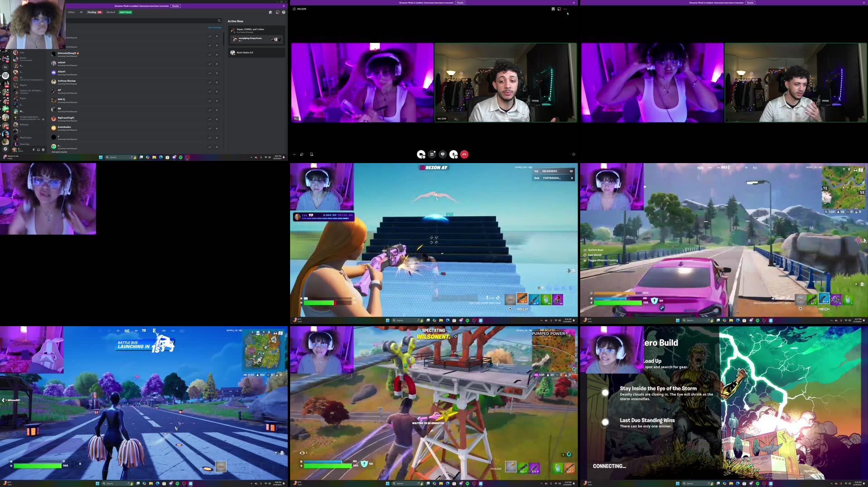Open the Kayso, CHINO and 1 other voice card
The width and height of the screenshot is (868, 487).
(257, 35)
